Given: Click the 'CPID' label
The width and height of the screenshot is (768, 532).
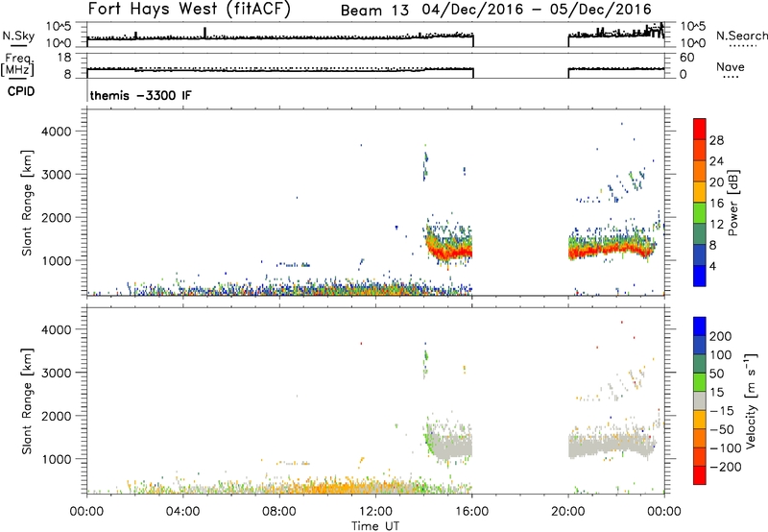Looking at the screenshot, I should (21, 91).
